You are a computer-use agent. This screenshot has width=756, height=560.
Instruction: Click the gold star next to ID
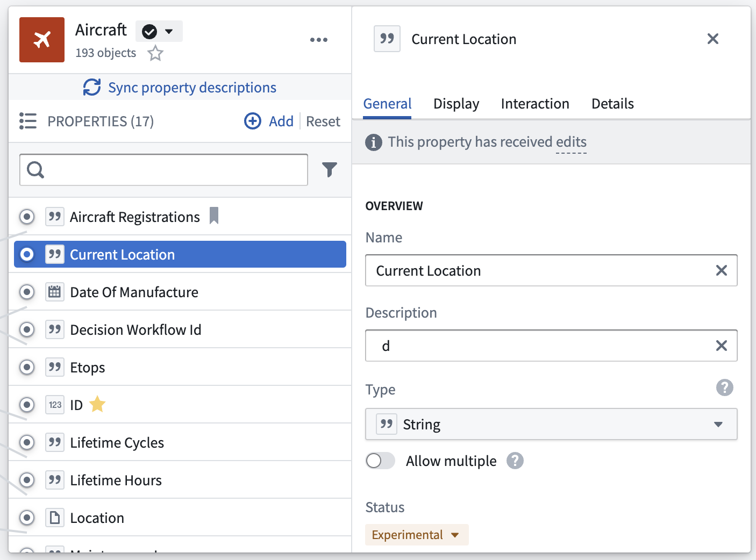pyautogui.click(x=97, y=404)
